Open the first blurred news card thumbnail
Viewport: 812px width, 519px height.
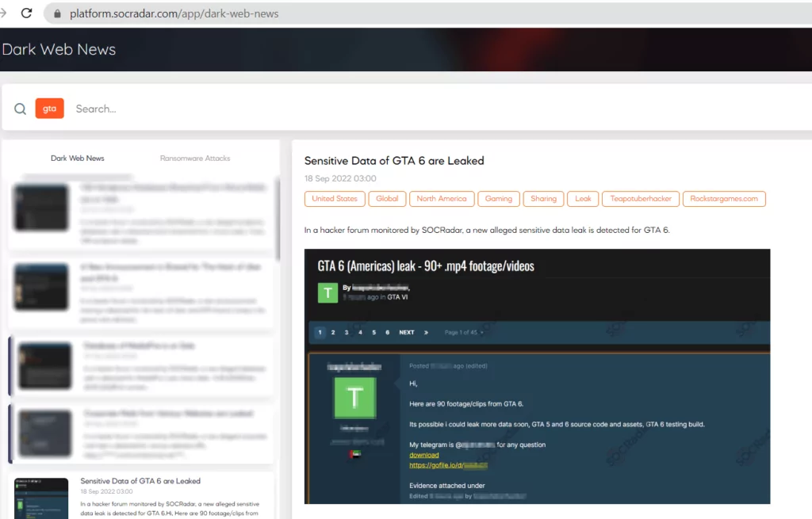tap(41, 207)
